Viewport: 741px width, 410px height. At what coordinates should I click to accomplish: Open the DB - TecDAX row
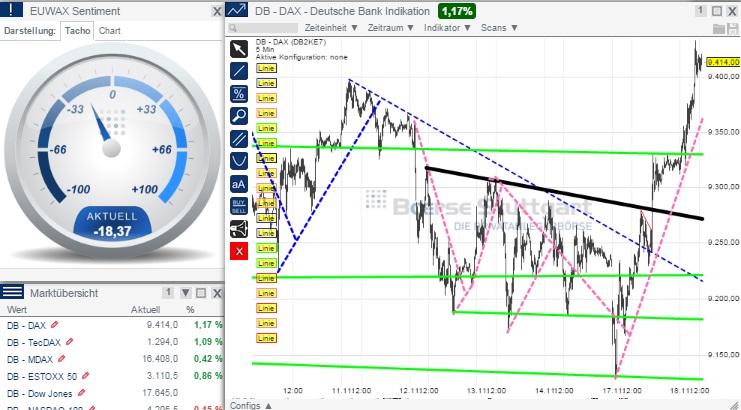point(112,342)
